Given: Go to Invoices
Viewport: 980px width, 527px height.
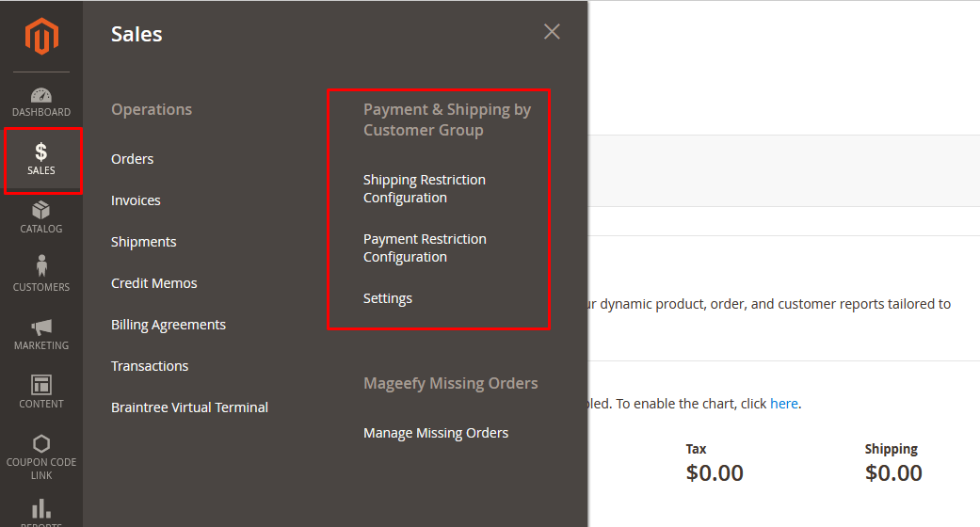Looking at the screenshot, I should (136, 200).
